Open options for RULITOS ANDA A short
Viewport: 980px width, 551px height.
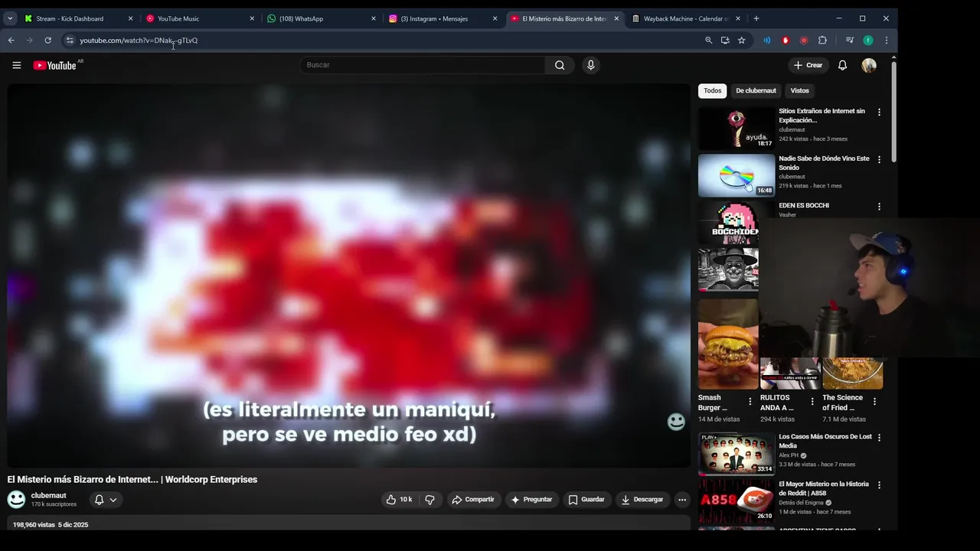[812, 401]
